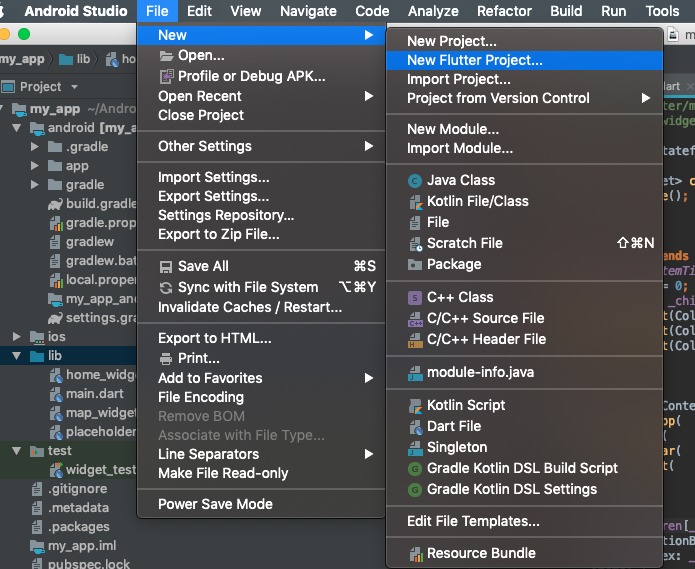This screenshot has width=695, height=569.
Task: Click the Save All disk icon
Action: [x=166, y=267]
